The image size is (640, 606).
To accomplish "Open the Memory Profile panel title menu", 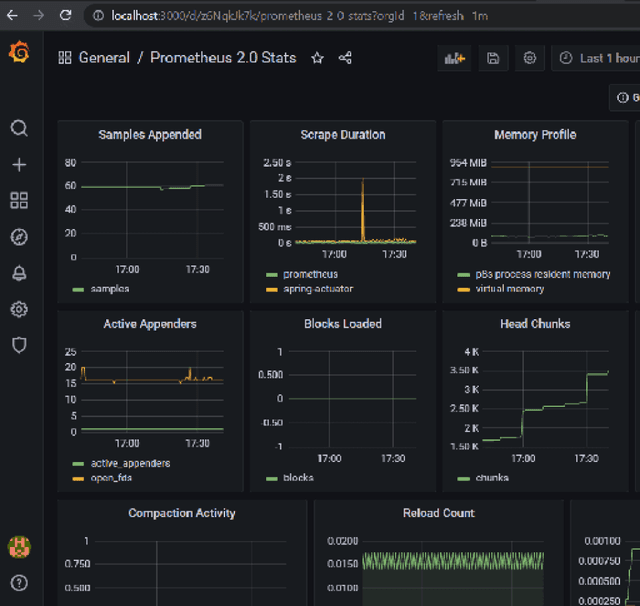I will (x=535, y=135).
